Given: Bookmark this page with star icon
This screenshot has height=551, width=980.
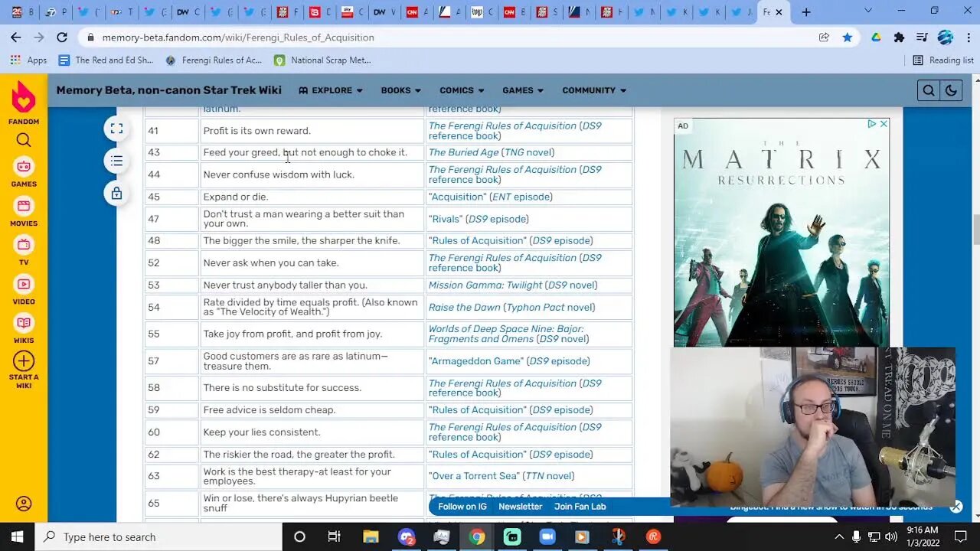Looking at the screenshot, I should [848, 37].
